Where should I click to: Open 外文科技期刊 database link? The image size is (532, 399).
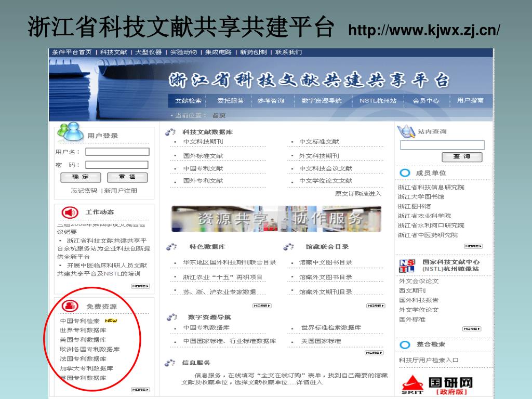pyautogui.click(x=319, y=156)
